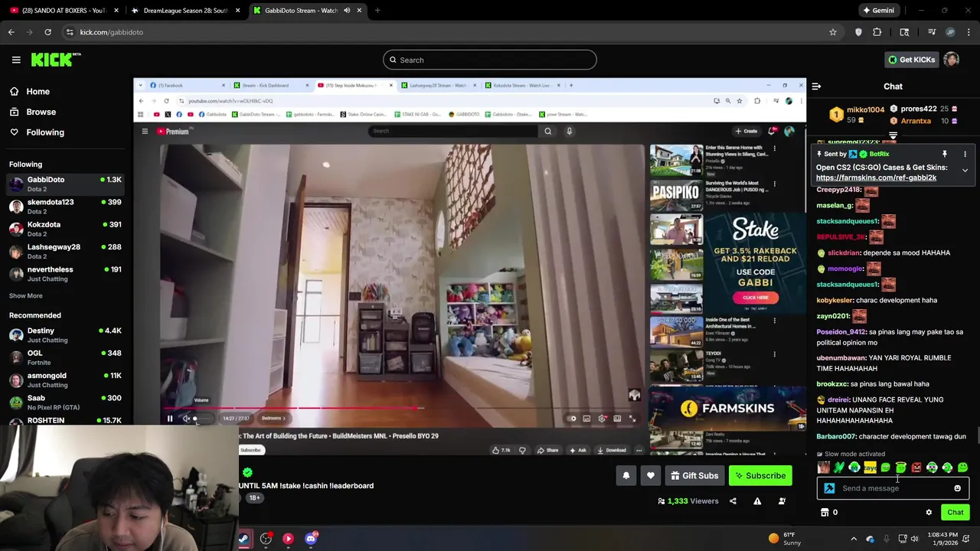Viewport: 980px width, 551px height.
Task: Open Following in Kick sidebar
Action: pos(44,132)
